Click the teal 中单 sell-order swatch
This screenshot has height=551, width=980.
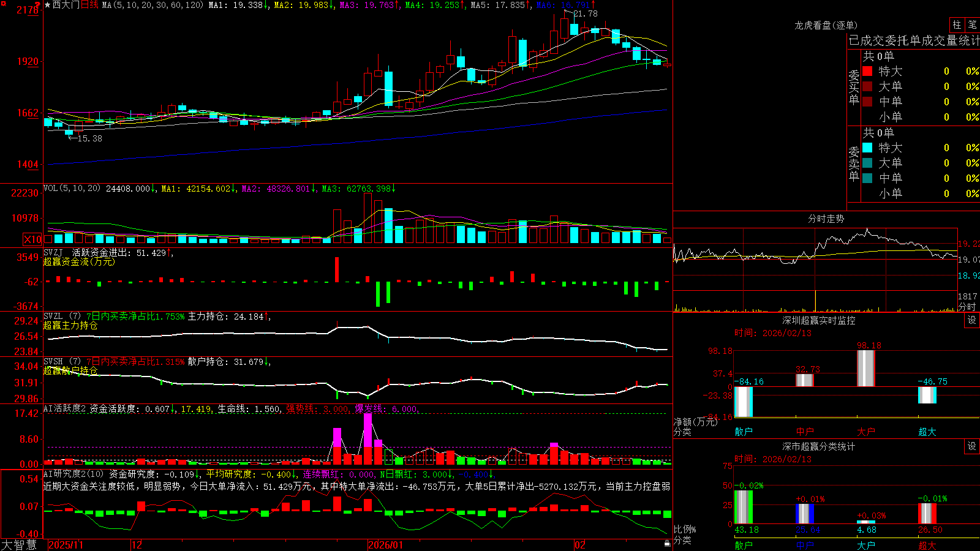867,178
